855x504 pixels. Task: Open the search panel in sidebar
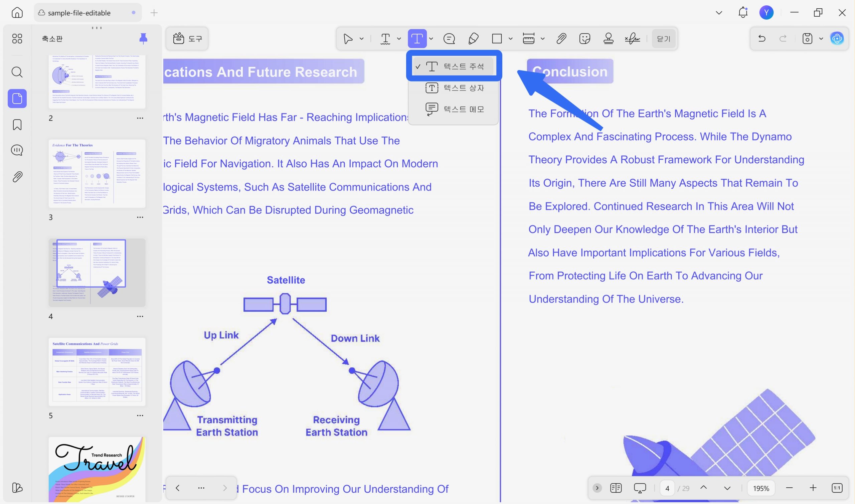click(x=17, y=72)
